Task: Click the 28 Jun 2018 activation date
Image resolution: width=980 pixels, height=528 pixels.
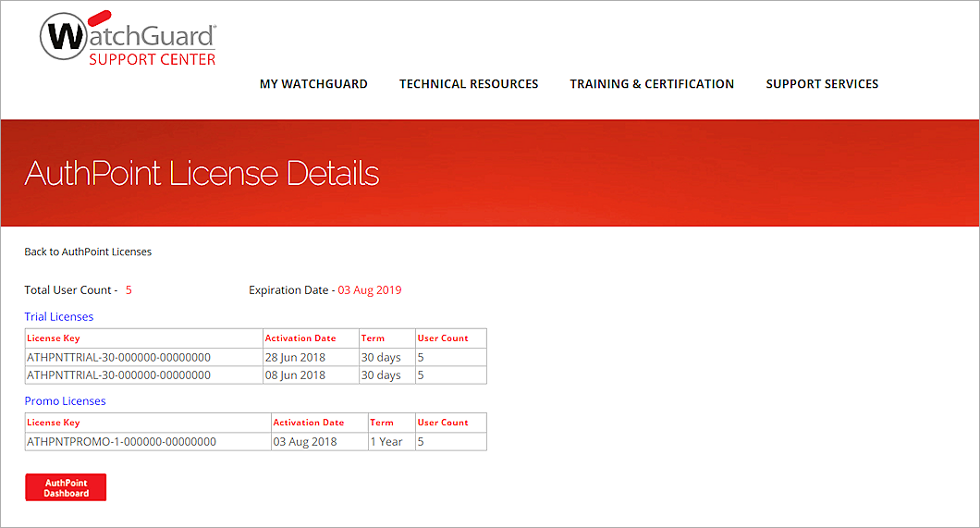Action: [295, 358]
